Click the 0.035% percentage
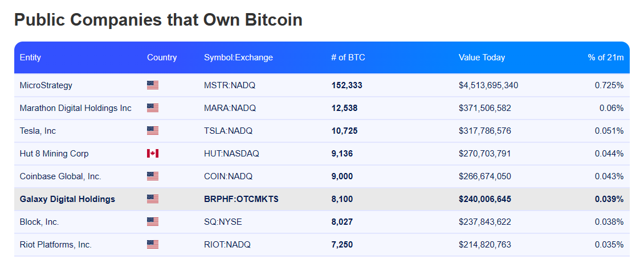The width and height of the screenshot is (644, 268). (x=609, y=245)
